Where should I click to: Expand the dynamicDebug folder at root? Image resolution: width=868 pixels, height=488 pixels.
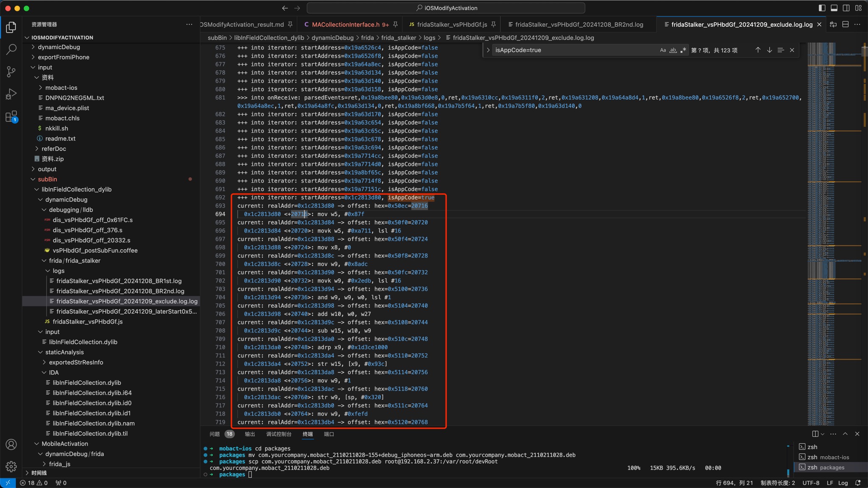(x=111, y=47)
